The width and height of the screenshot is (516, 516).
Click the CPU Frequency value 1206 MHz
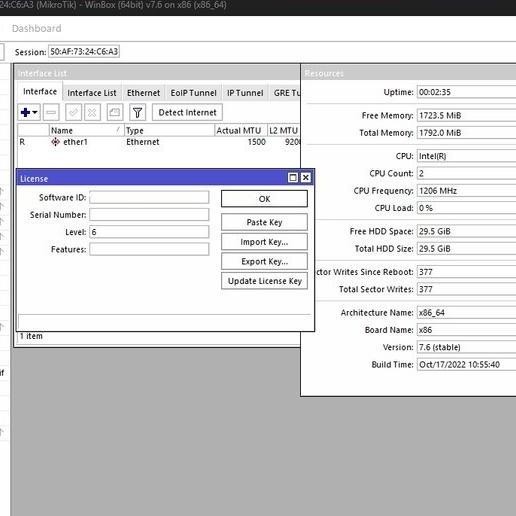click(466, 191)
